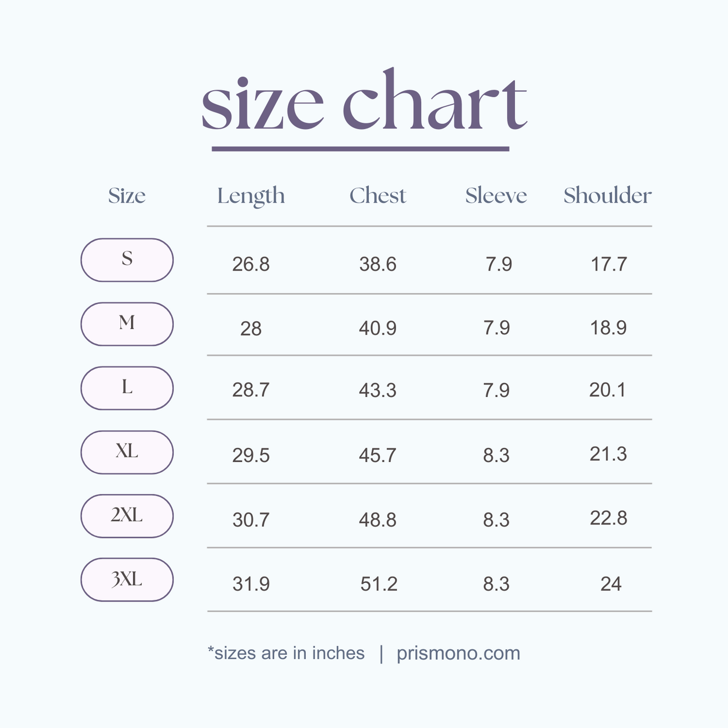728x728 pixels.
Task: Click the Sleeve column header
Action: click(496, 195)
